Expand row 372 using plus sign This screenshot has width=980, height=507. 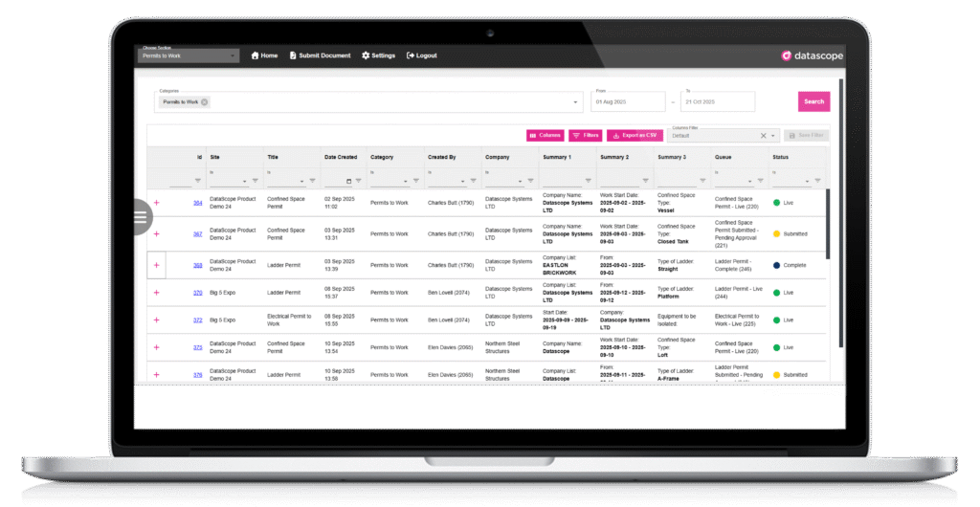(157, 320)
